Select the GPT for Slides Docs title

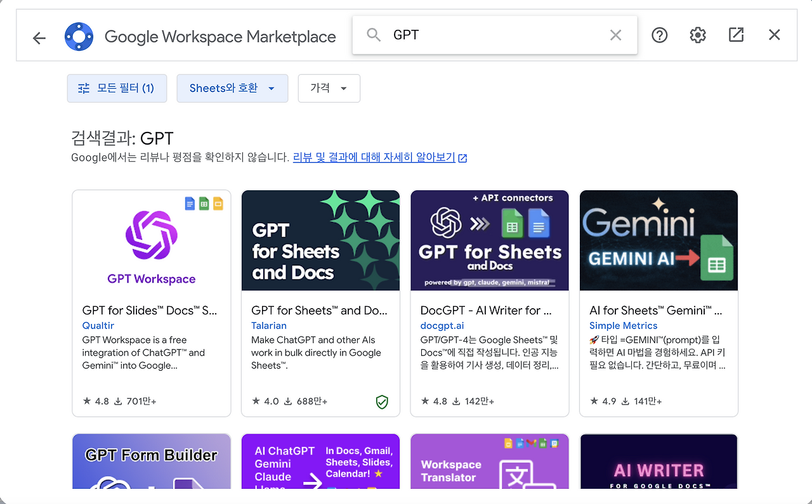pyautogui.click(x=150, y=311)
